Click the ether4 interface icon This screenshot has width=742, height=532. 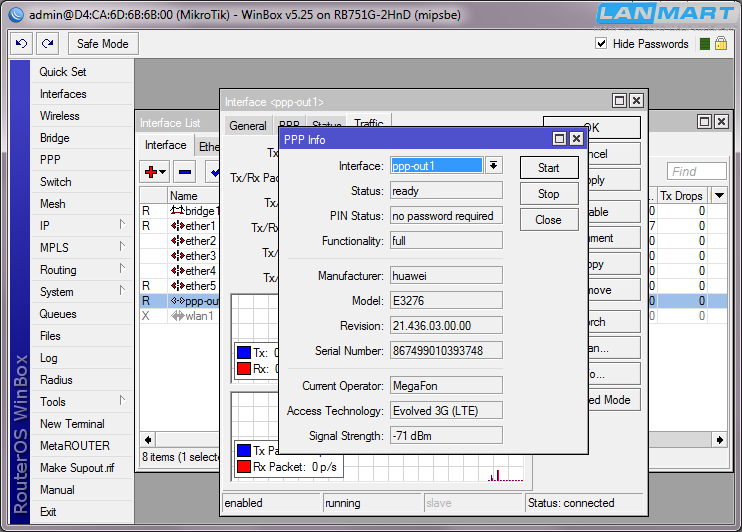177,271
